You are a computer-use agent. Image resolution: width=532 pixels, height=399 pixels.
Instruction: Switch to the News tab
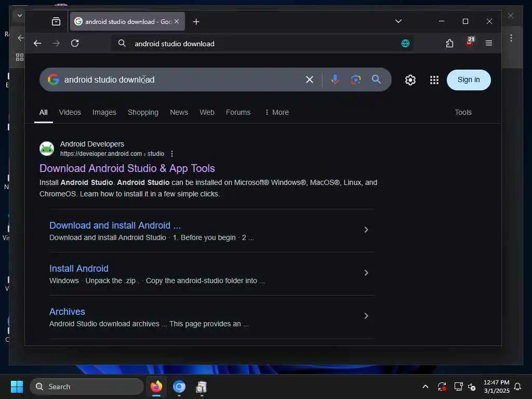pyautogui.click(x=179, y=112)
